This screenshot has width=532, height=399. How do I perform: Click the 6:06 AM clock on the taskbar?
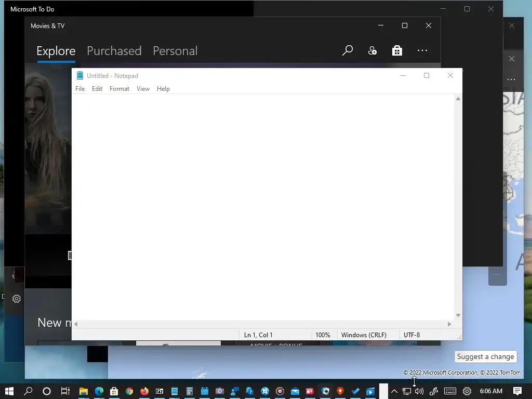point(491,391)
